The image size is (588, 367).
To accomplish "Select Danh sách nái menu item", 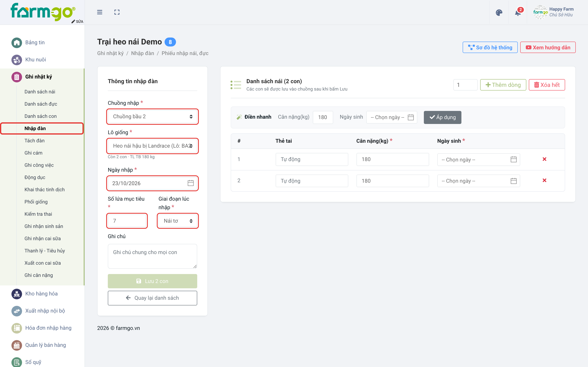I will (x=40, y=92).
